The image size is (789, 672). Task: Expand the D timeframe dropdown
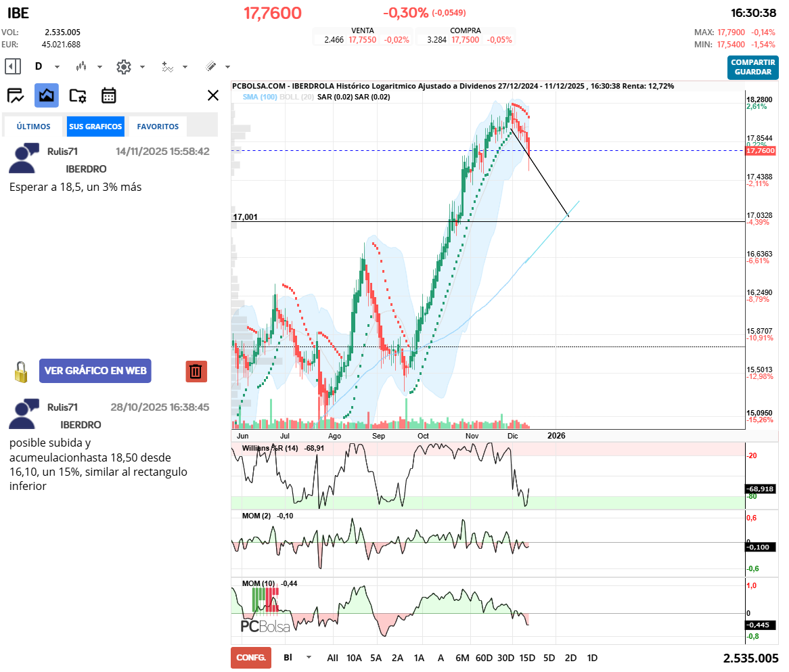(x=57, y=67)
